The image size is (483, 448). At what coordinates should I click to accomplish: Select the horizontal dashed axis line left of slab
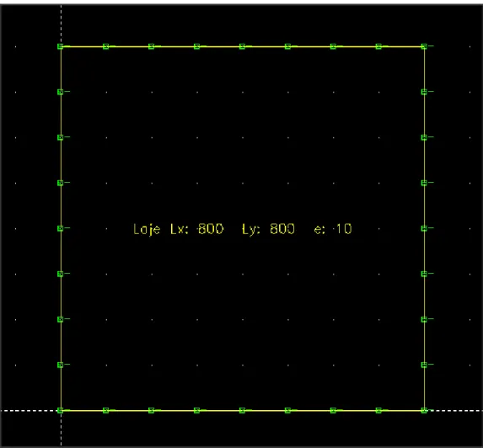29,410
